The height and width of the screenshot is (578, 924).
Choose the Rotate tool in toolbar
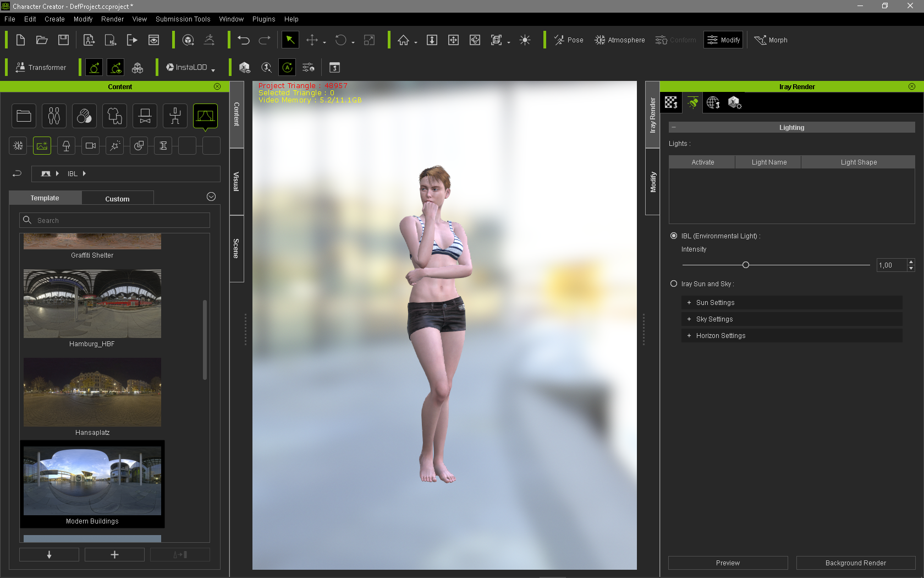click(341, 40)
